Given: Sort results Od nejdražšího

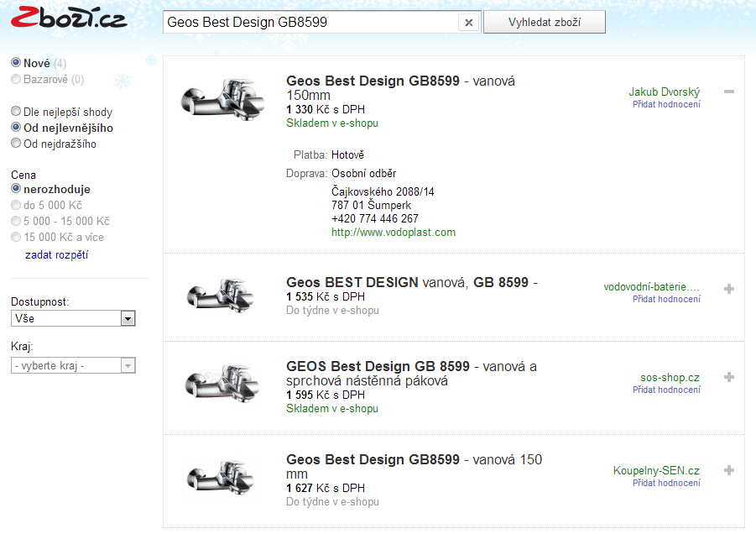Looking at the screenshot, I should tap(16, 144).
